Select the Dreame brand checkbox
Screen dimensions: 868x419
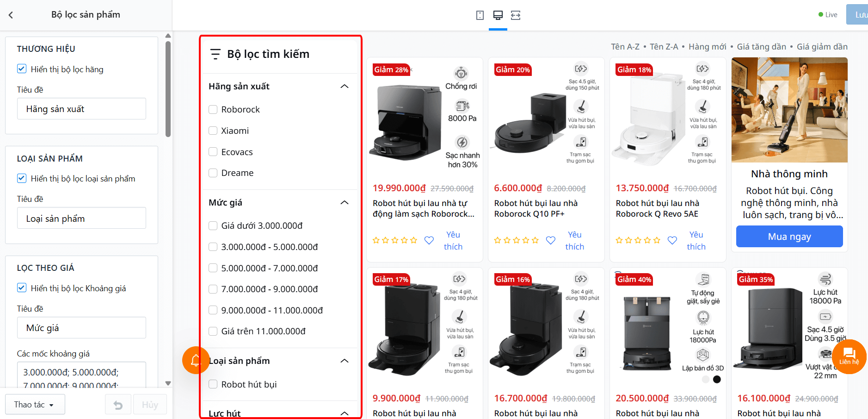pos(213,173)
